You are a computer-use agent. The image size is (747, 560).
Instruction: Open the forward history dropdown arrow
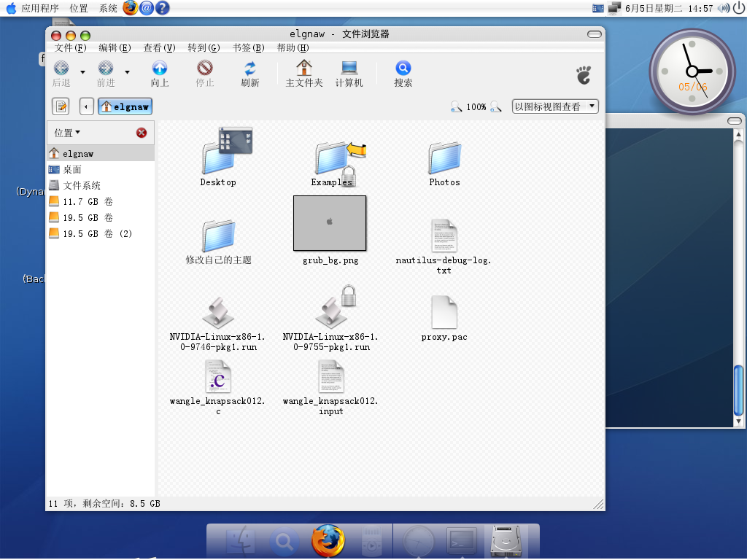pyautogui.click(x=127, y=72)
